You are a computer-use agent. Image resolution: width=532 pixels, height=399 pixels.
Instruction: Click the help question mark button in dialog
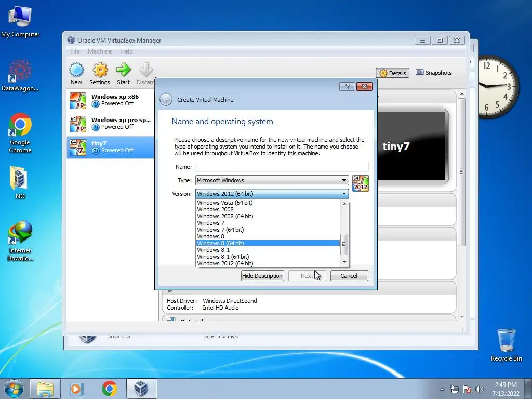coord(347,87)
